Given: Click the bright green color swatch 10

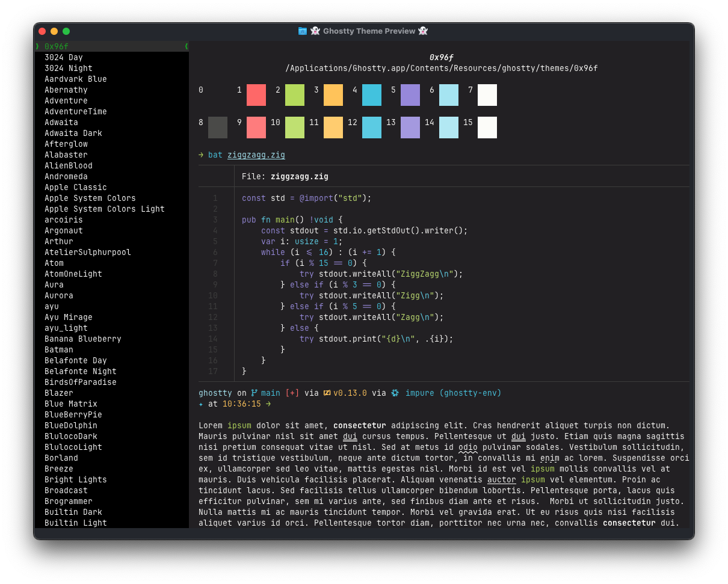Looking at the screenshot, I should point(295,128).
